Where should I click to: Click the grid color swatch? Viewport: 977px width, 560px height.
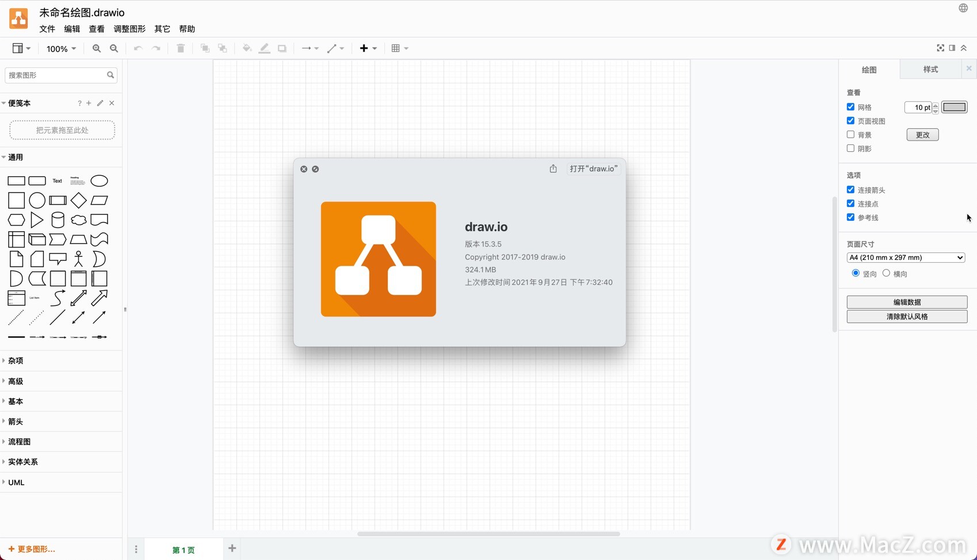point(954,107)
